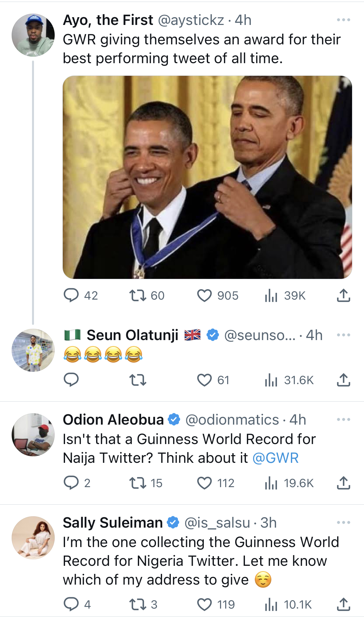This screenshot has height=617, width=364.
Task: Share Ayo's tweet via share icon
Action: [344, 295]
